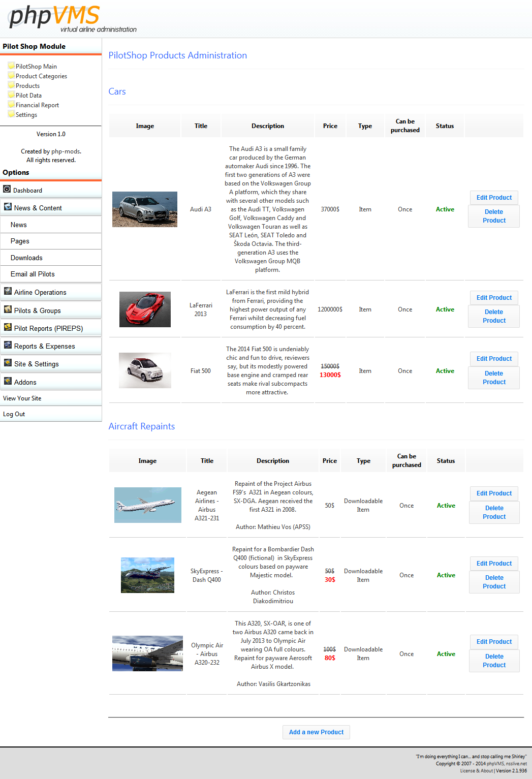
Task: Open License & About footer link
Action: coord(477,771)
